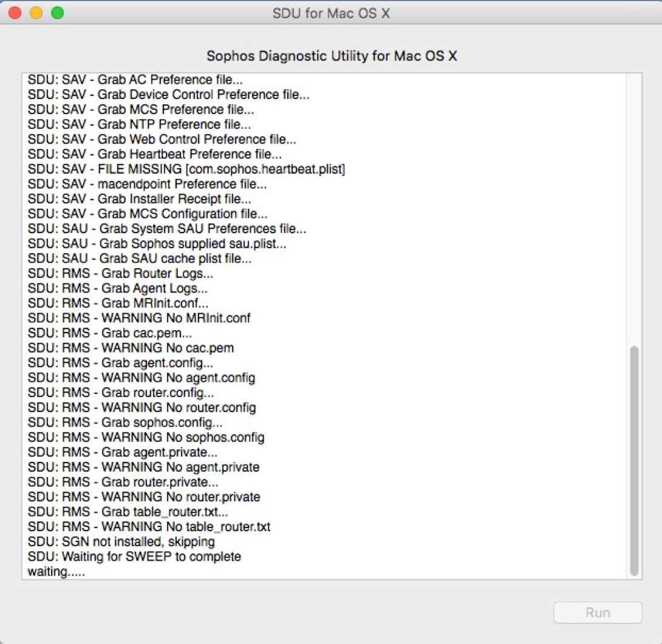Click the 'Grab router.config...' line

(x=121, y=393)
